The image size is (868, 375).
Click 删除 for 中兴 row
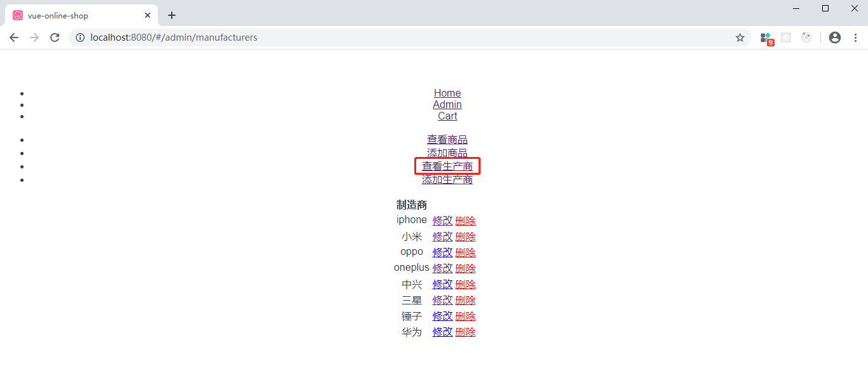(x=466, y=284)
